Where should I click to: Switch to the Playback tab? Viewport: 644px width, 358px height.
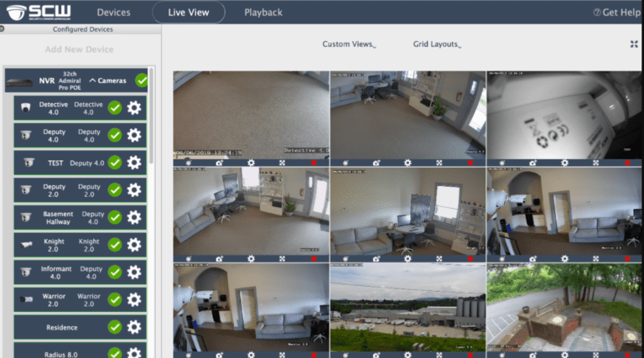coord(263,13)
